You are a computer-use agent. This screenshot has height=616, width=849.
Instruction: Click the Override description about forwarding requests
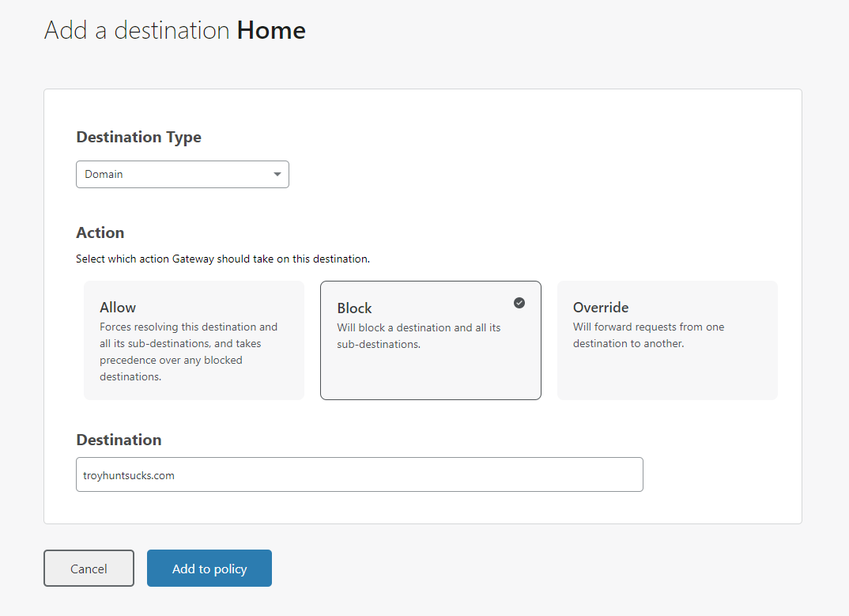[648, 335]
